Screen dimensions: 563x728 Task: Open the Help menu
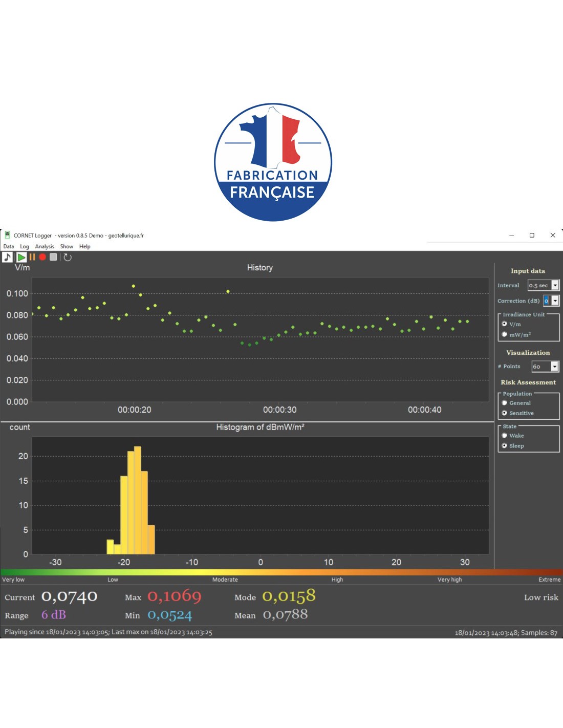85,246
